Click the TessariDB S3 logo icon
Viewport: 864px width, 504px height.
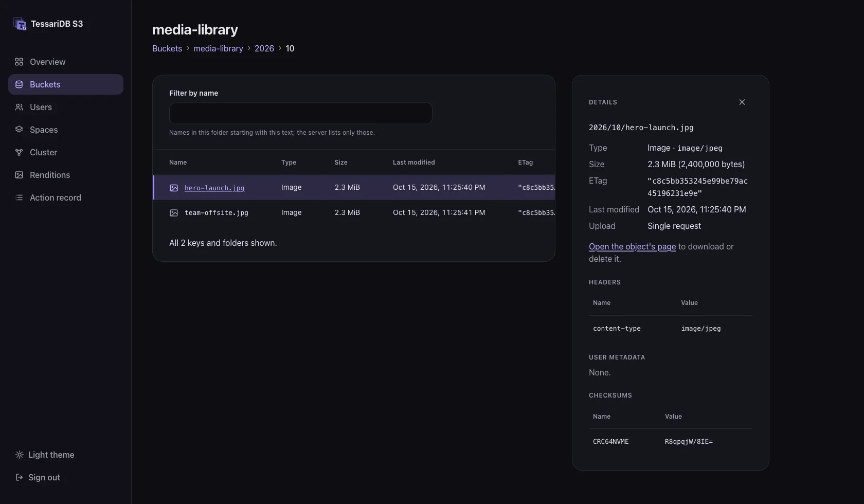20,24
